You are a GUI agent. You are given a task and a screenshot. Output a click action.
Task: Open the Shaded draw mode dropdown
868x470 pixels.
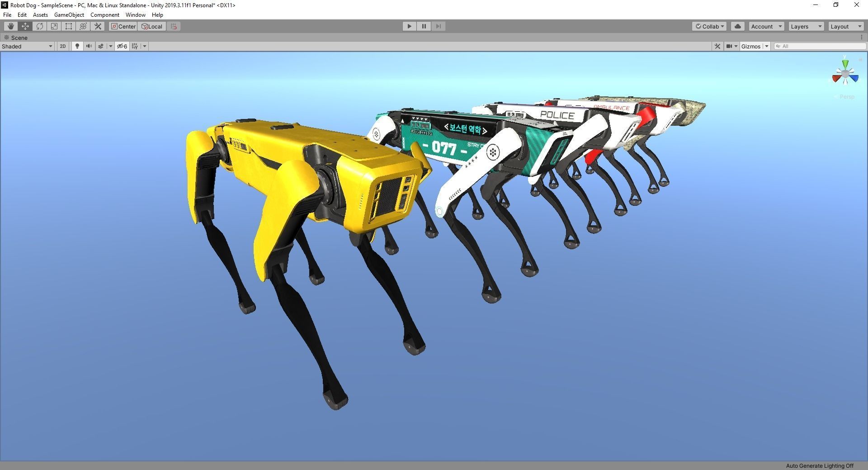27,46
